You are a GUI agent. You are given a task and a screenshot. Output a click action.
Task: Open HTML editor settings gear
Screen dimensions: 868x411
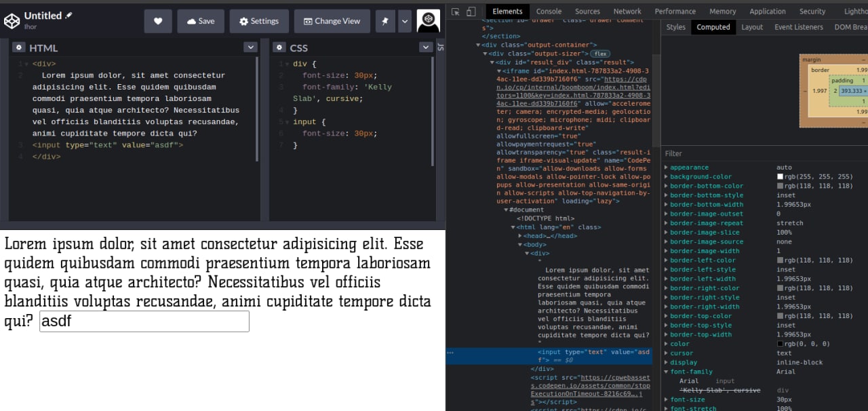coord(19,47)
